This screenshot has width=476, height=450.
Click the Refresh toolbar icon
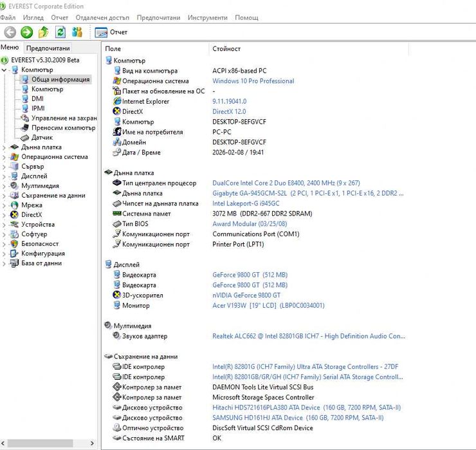[x=60, y=32]
